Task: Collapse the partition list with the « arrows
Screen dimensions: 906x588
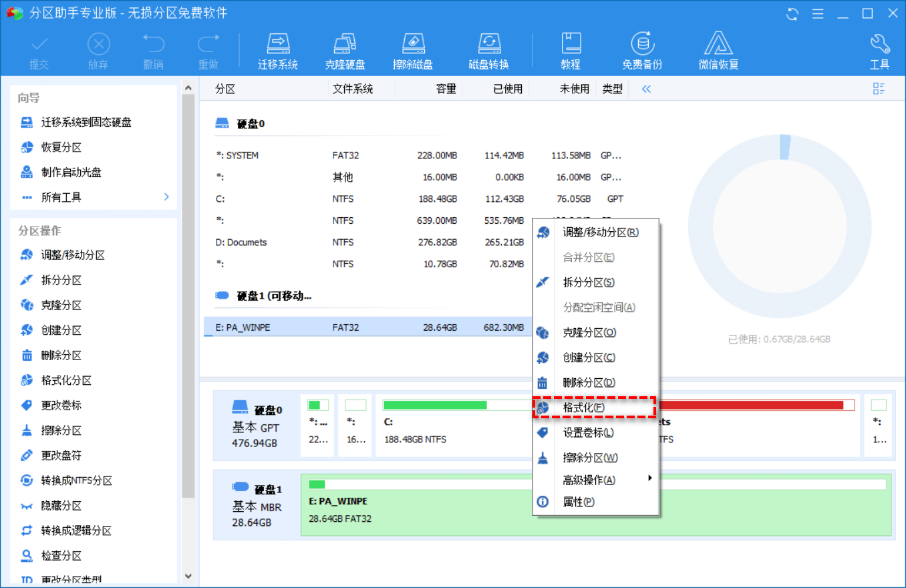Action: (x=645, y=88)
